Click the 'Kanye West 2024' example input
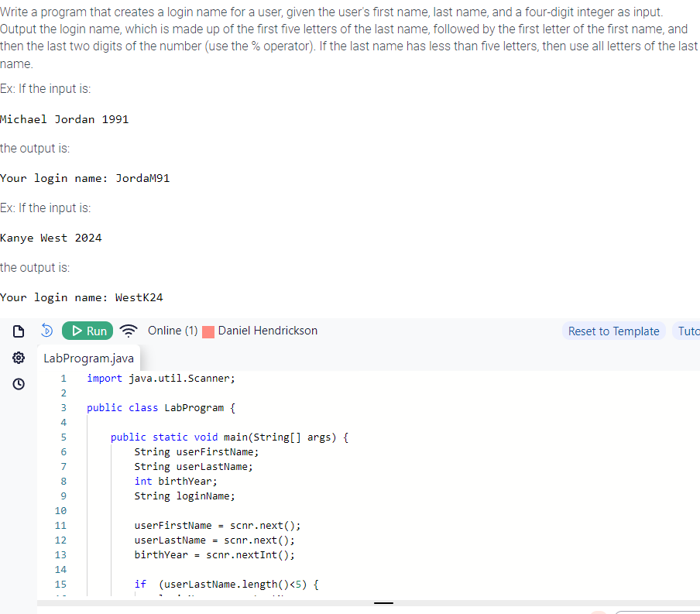 (51, 238)
